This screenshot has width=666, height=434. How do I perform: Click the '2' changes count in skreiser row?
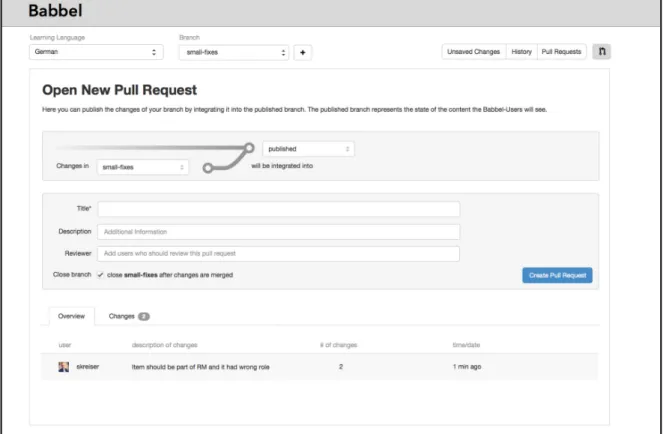[341, 366]
